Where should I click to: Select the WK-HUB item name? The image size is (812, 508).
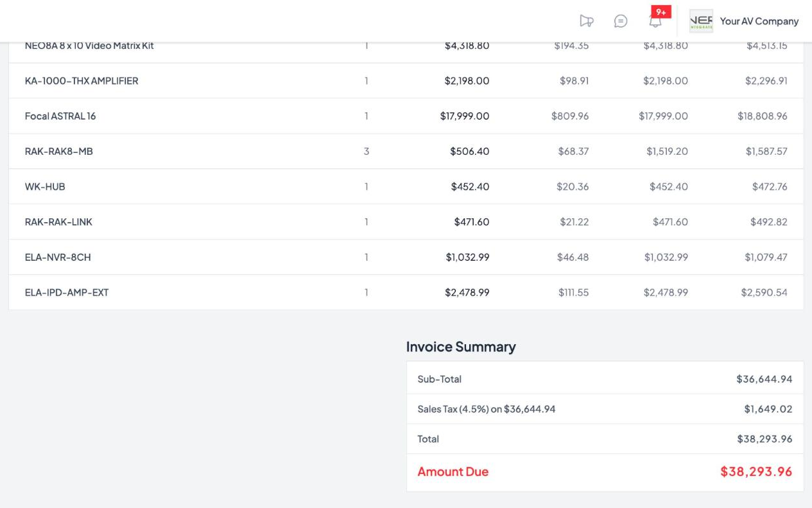(45, 187)
